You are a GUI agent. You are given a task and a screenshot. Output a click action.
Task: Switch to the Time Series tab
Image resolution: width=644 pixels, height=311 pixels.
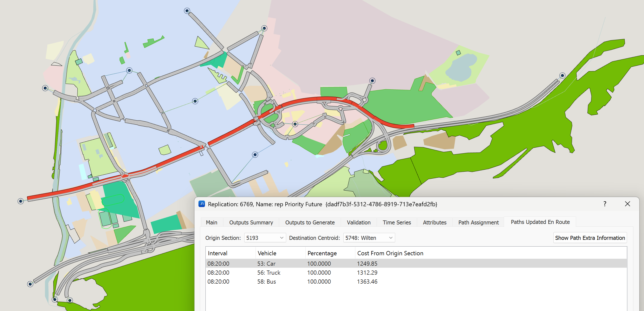point(396,222)
